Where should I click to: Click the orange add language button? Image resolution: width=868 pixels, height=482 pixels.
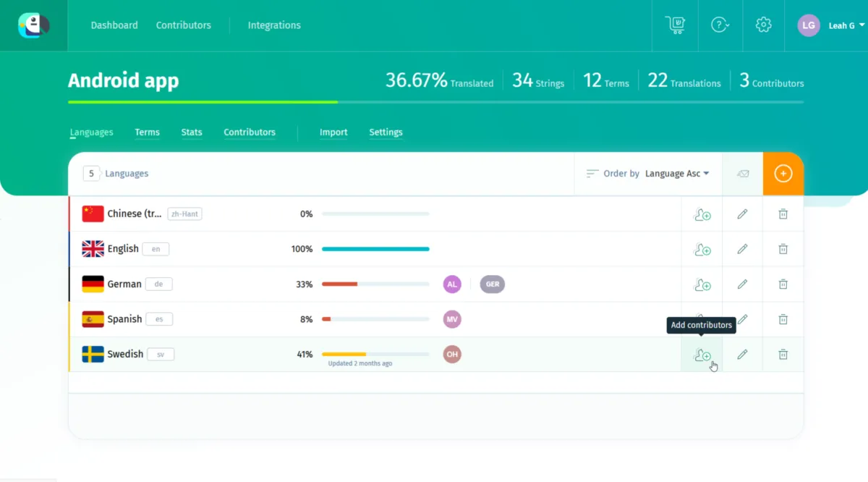783,174
